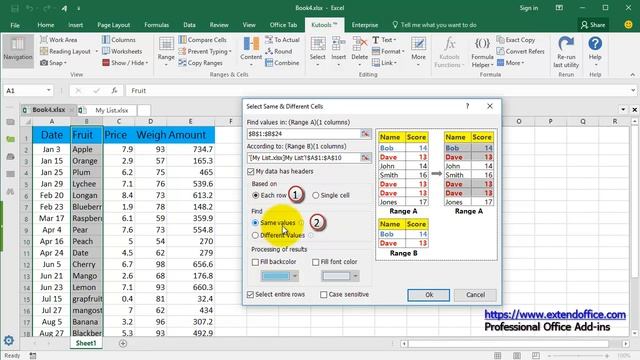Viewport: 640px width, 360px height.
Task: Expand backcolor picker dropdown arrow
Action: pos(295,276)
